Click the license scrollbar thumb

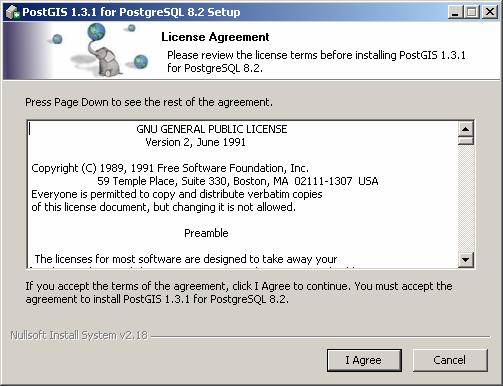[466, 140]
